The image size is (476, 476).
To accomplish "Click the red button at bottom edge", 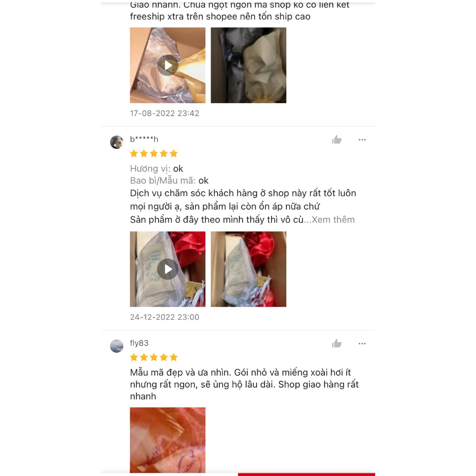I will point(306,474).
